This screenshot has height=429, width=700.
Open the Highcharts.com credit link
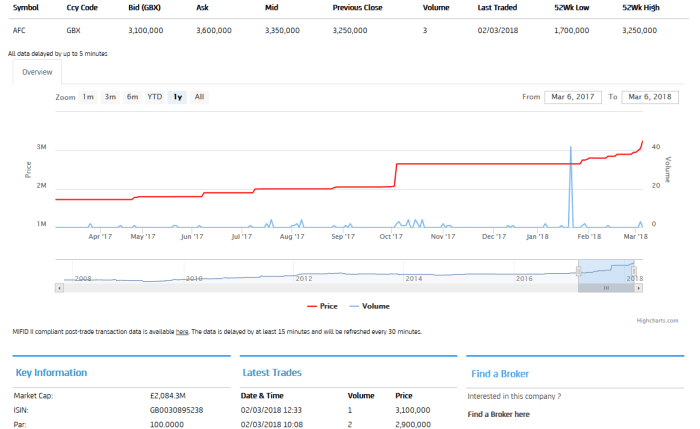[657, 320]
